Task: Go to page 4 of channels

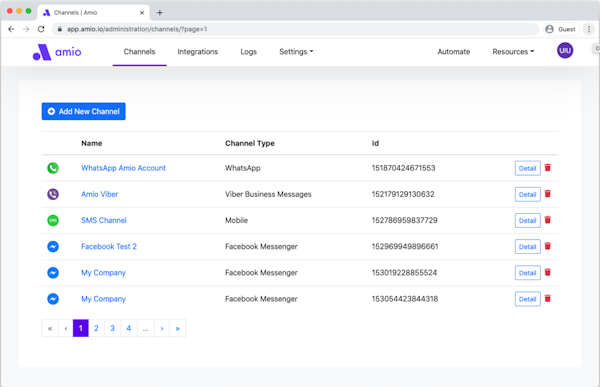Action: pos(129,328)
